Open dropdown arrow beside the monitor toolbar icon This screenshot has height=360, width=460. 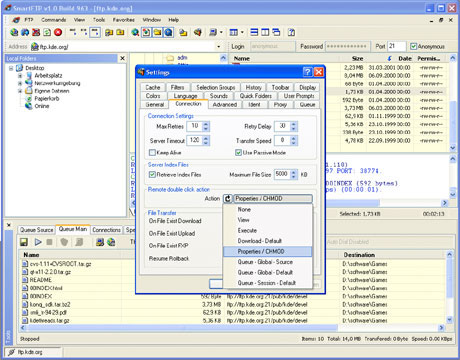coord(221,32)
